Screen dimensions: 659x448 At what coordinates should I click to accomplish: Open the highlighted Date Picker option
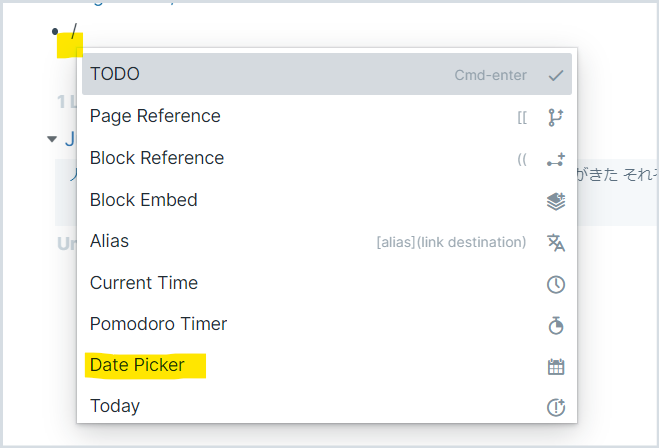coord(327,365)
